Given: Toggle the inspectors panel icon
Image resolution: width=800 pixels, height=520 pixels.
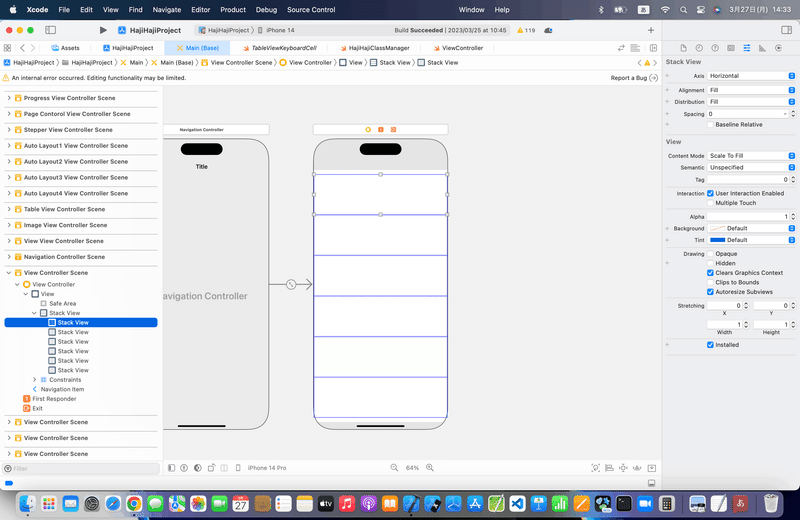Looking at the screenshot, I should click(x=786, y=30).
